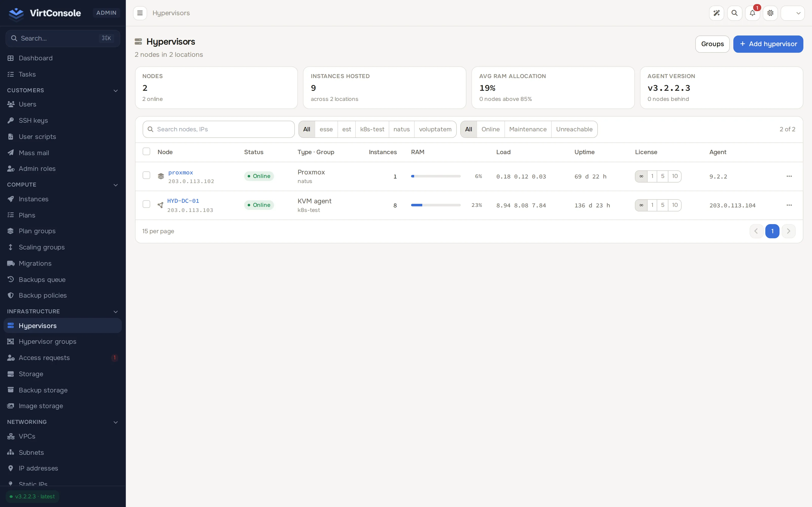Image resolution: width=812 pixels, height=507 pixels.
Task: Open the HYD-DC-01 node link
Action: (183, 201)
